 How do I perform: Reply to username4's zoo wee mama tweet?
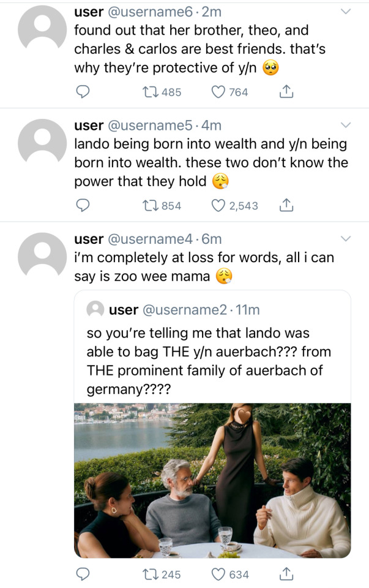83,575
